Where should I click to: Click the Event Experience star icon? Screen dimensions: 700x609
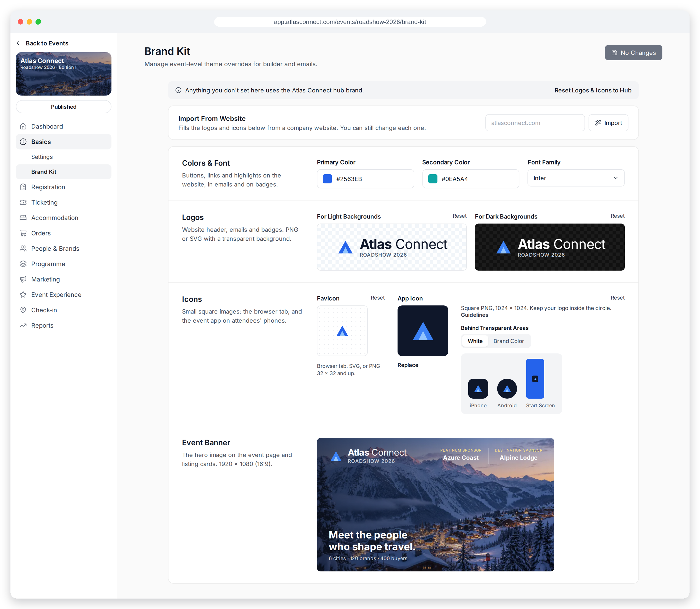(x=23, y=295)
